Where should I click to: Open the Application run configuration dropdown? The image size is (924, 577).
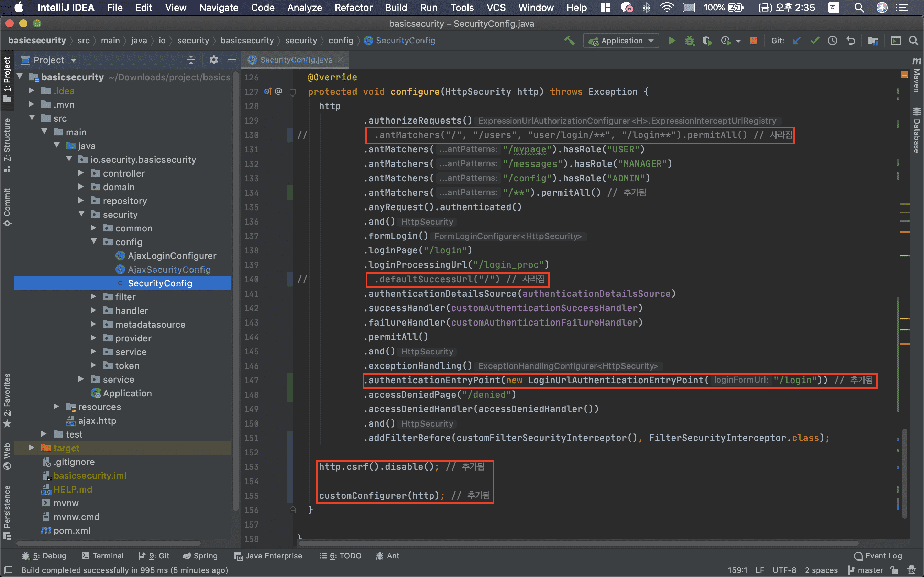(621, 41)
